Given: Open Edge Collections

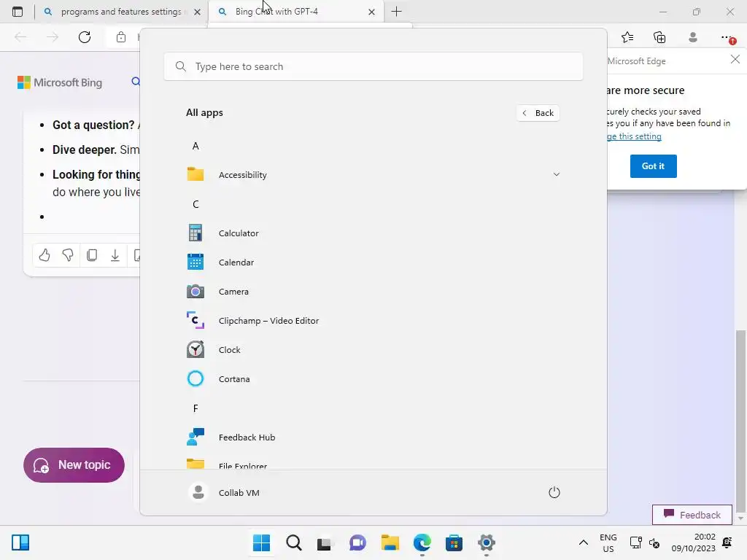Looking at the screenshot, I should point(659,37).
